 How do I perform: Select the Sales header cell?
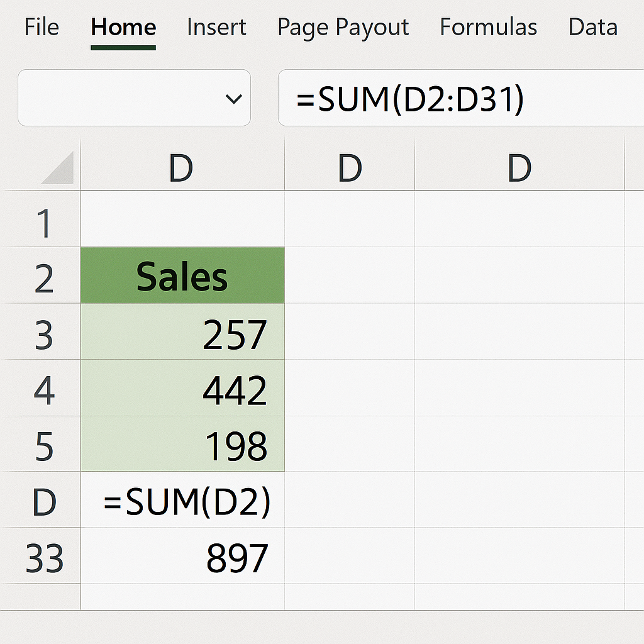pos(182,275)
